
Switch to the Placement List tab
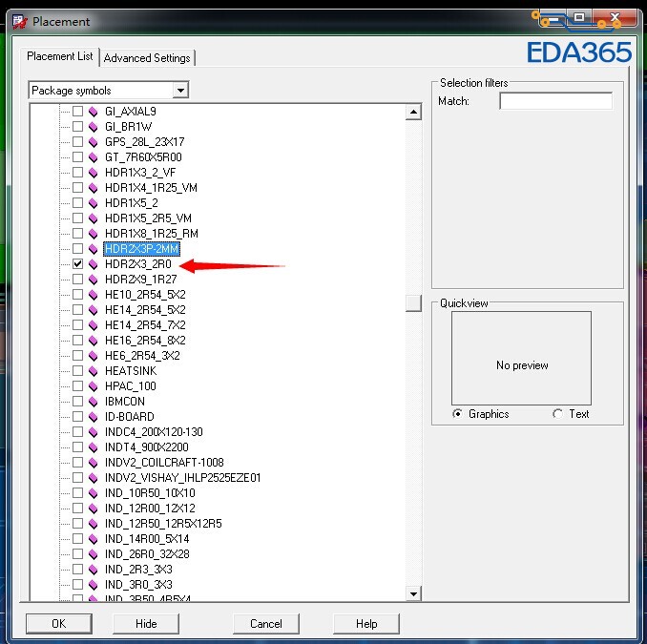60,56
